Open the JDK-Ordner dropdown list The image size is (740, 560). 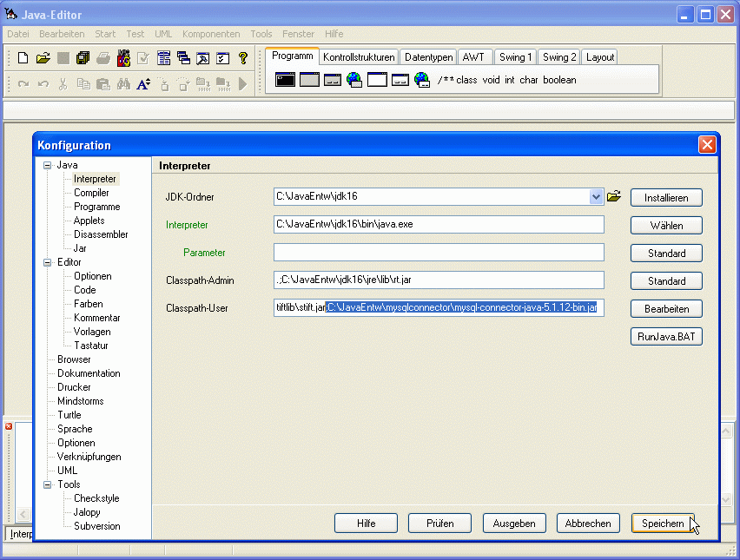point(596,197)
